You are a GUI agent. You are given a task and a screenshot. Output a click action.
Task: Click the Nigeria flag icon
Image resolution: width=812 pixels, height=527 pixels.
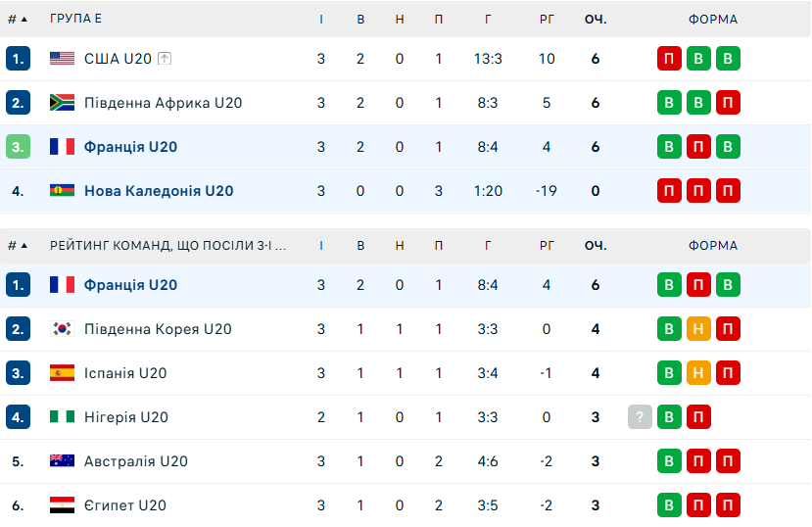coord(63,417)
